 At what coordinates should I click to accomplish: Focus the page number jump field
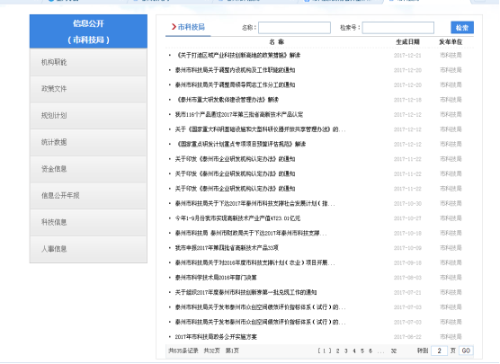click(x=439, y=351)
